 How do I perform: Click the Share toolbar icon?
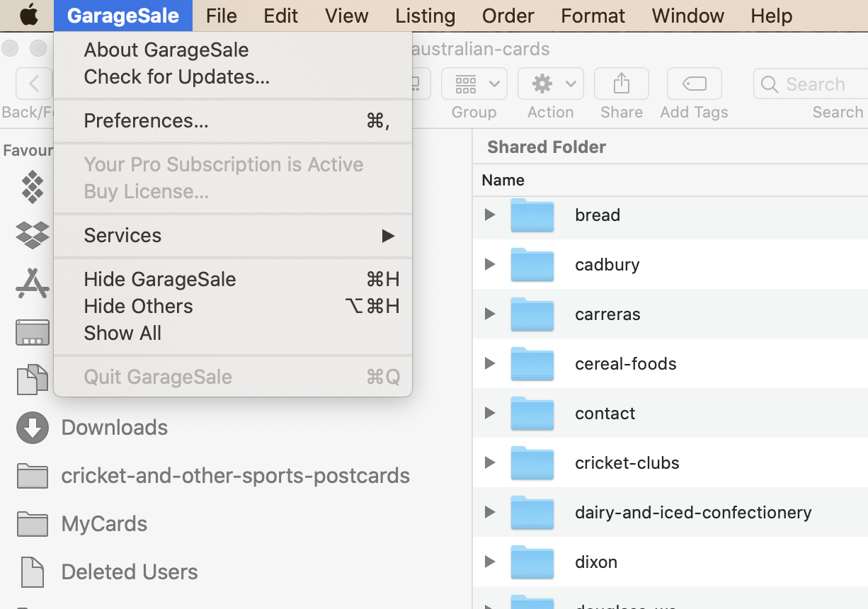[x=621, y=84]
